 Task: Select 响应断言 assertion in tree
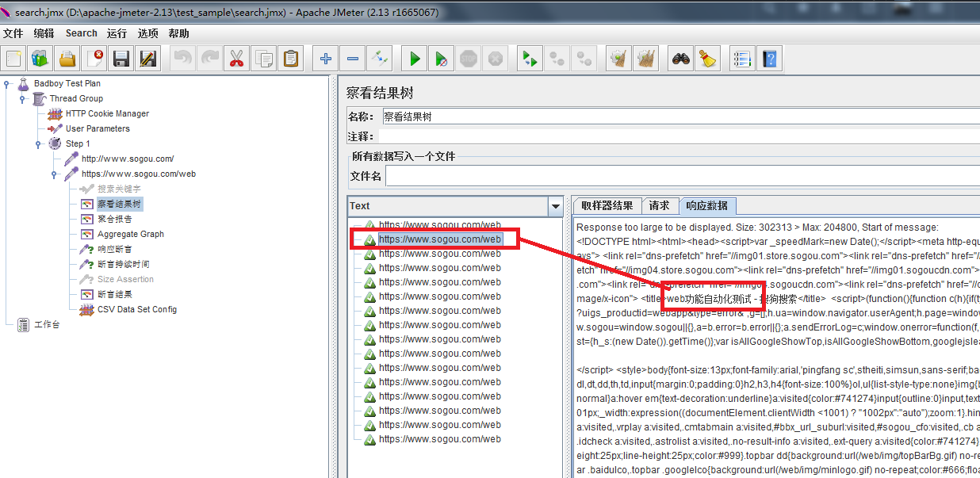(115, 249)
